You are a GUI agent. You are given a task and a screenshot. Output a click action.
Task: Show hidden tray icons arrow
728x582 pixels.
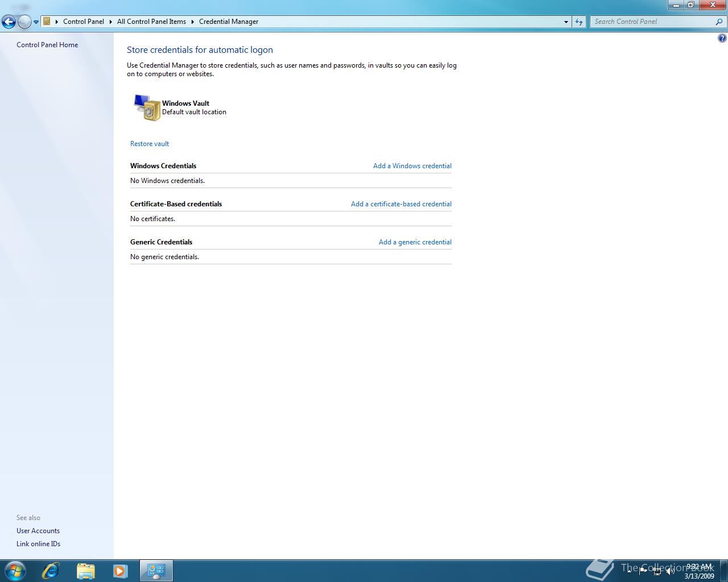[630, 571]
